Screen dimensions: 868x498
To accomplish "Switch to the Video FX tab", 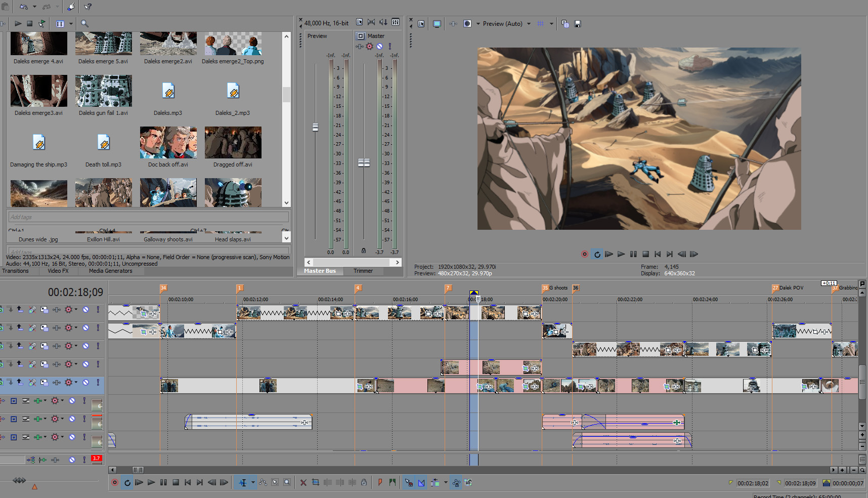I will [58, 271].
